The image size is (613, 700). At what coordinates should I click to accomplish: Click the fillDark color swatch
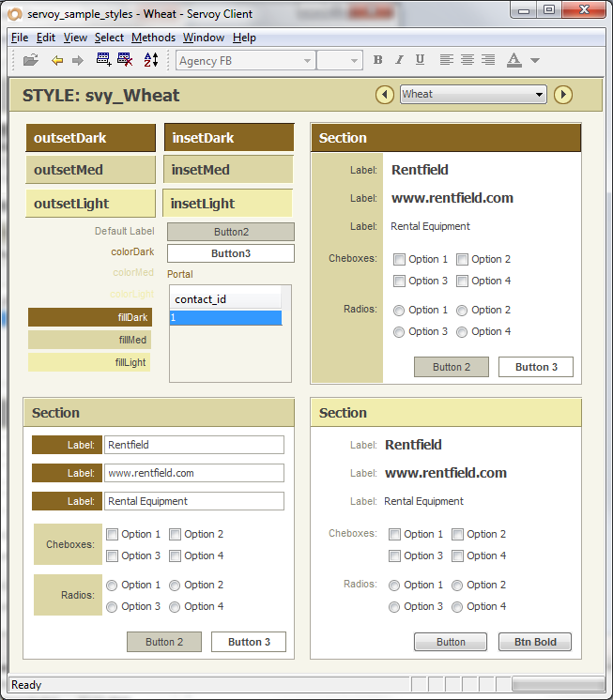coord(90,317)
